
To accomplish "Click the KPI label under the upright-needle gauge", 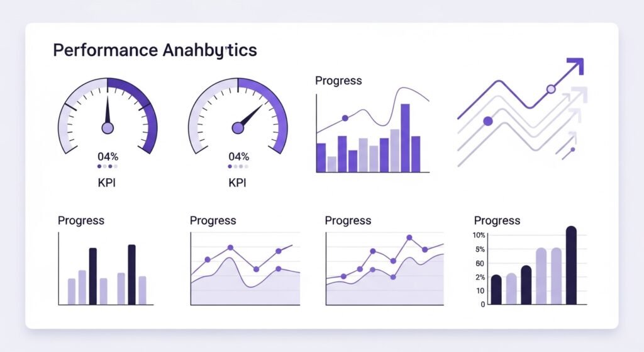I will coord(108,183).
